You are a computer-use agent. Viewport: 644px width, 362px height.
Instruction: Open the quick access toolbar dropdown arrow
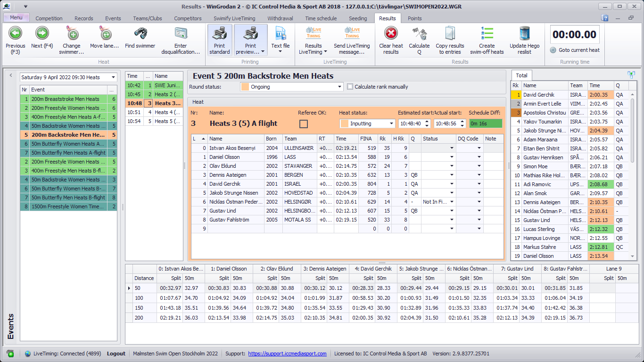pyautogui.click(x=25, y=7)
